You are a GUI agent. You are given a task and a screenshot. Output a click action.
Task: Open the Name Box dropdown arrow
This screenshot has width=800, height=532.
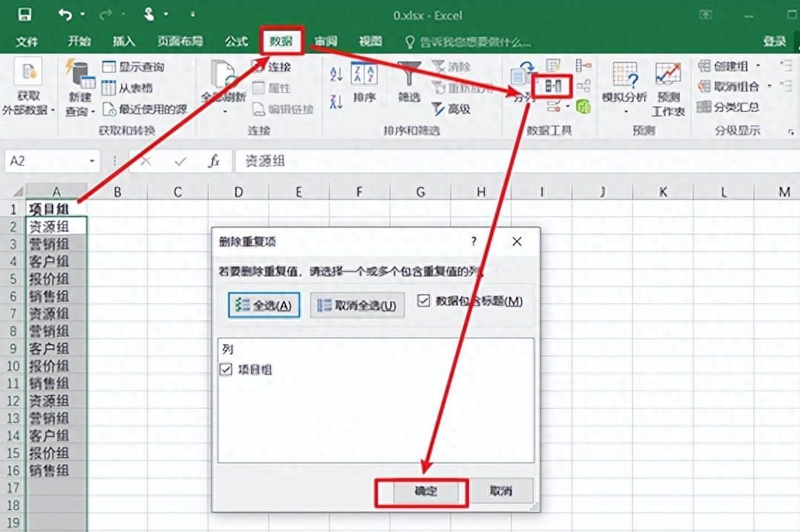(x=92, y=161)
